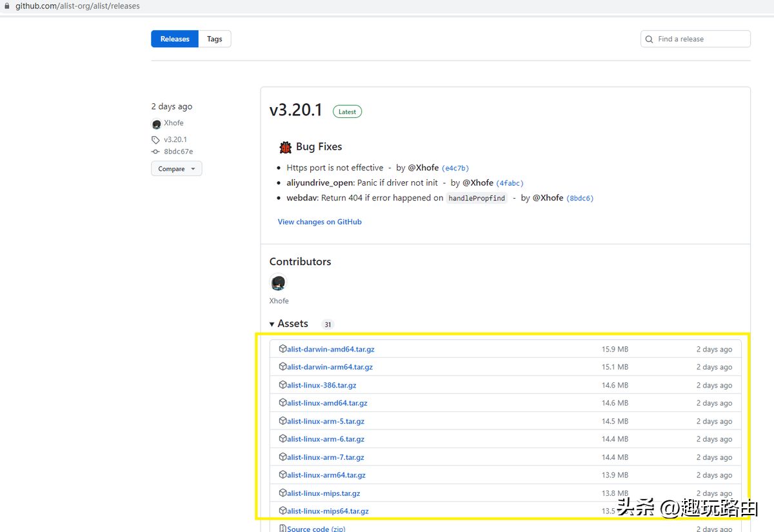Viewport: 774px width, 532px height.
Task: Click the Xhofe name under Contributors
Action: pos(279,301)
